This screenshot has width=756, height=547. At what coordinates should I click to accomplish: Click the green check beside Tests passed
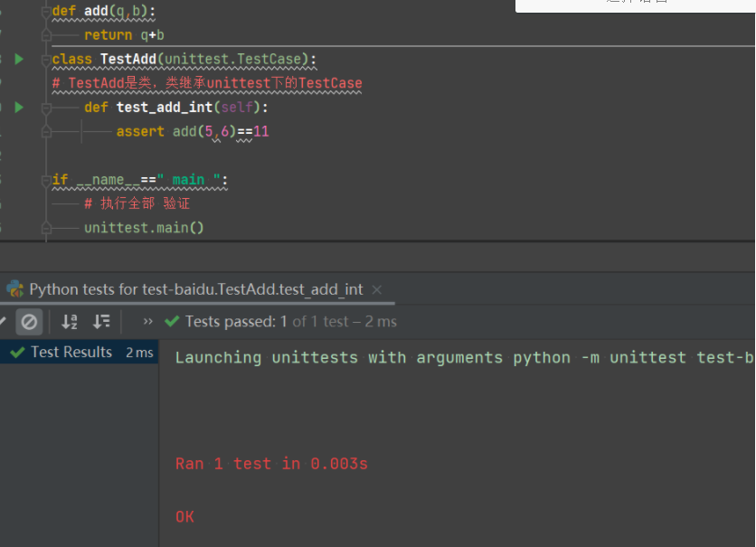click(172, 321)
